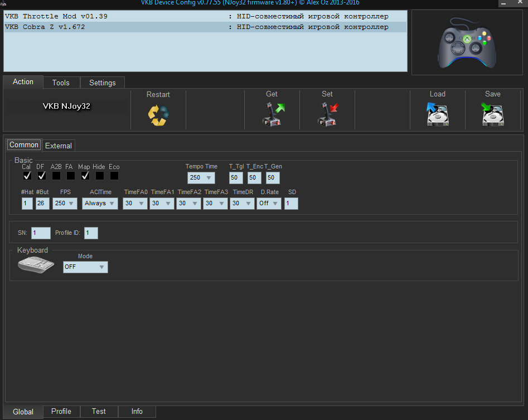Enable the Eco checkbox
Viewport: 528px width, 420px height.
point(114,176)
